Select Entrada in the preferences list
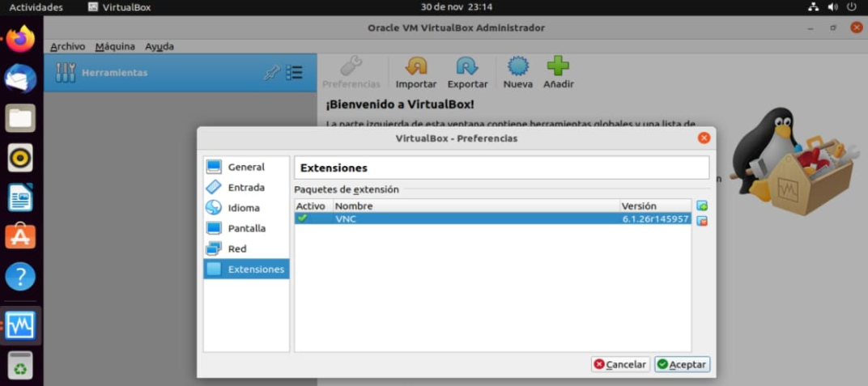Image resolution: width=868 pixels, height=386 pixels. 246,188
